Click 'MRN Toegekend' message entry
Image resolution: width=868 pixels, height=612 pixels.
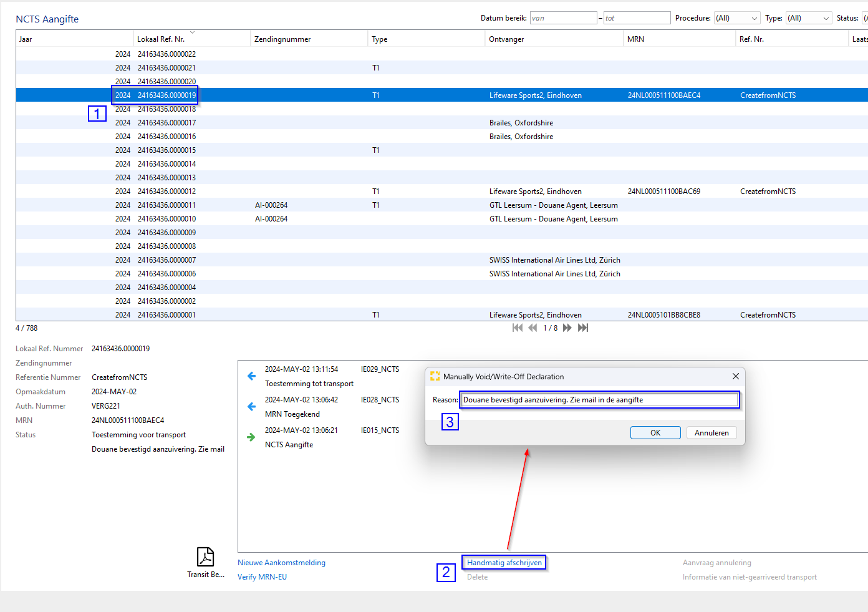[x=292, y=414]
